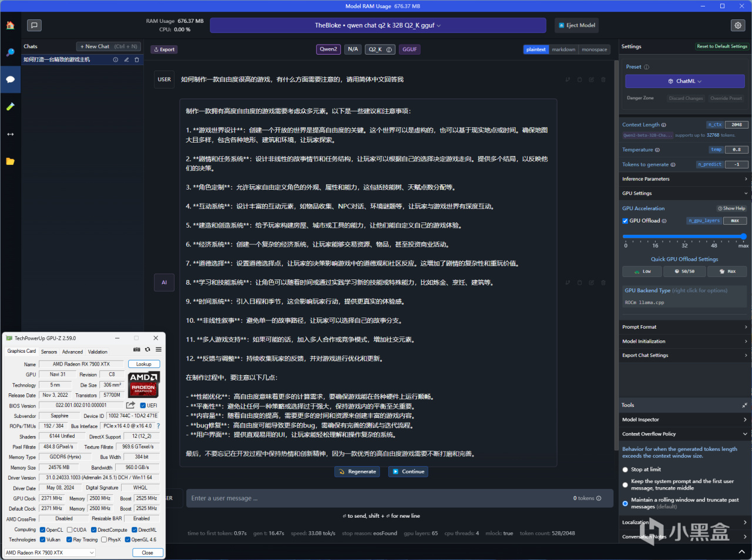
Task: Show info for the Q2_K quantization badge
Action: click(389, 50)
